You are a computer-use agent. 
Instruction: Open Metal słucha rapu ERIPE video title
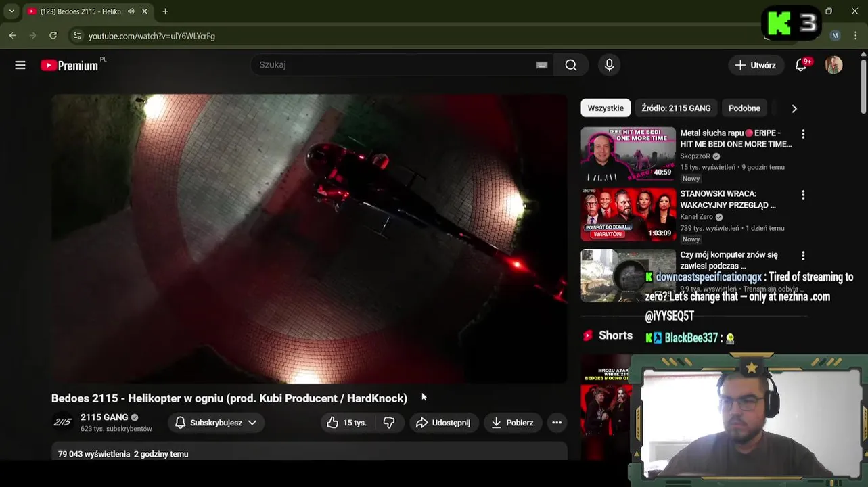pyautogui.click(x=735, y=139)
